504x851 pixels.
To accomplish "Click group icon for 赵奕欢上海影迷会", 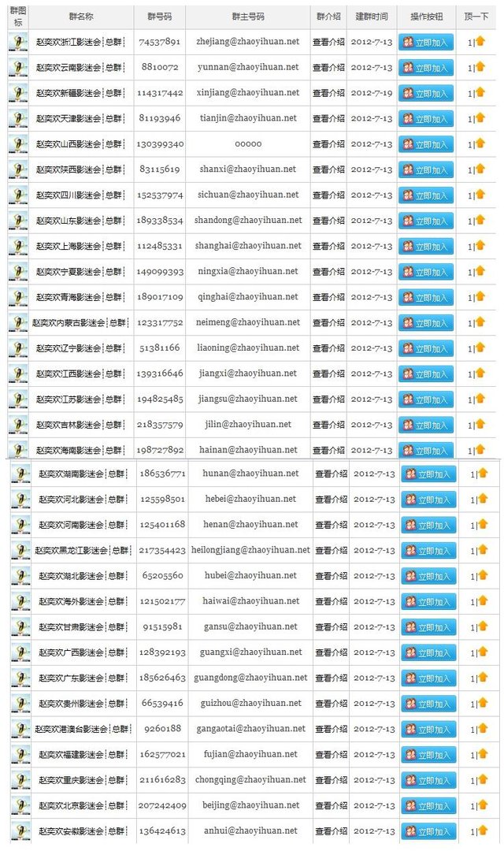I will 18,246.
